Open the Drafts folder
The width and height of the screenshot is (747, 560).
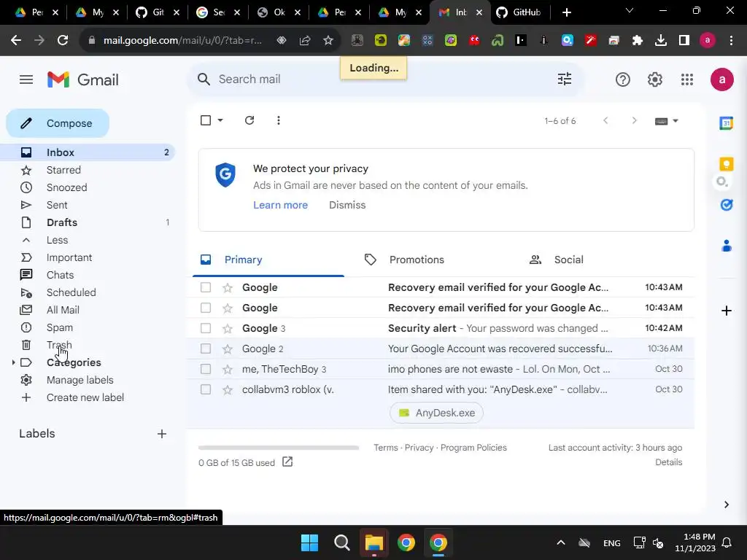tap(62, 222)
